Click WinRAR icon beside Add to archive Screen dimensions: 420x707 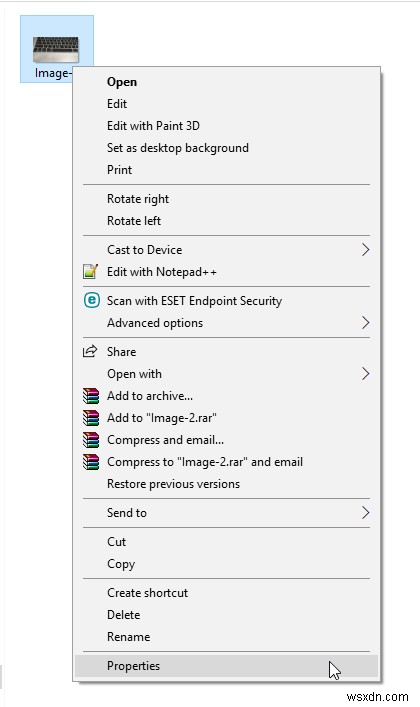pos(91,395)
